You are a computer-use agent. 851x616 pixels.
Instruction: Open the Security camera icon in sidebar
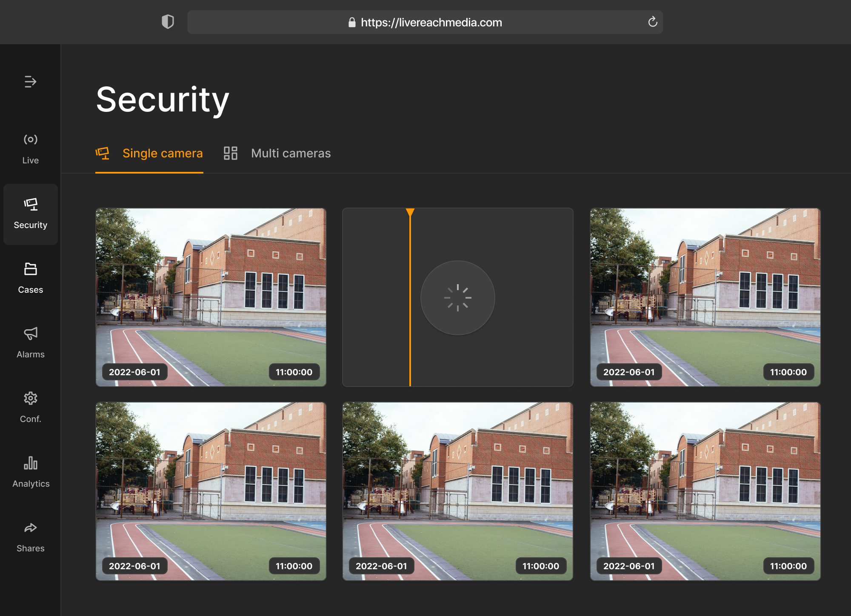(x=30, y=204)
